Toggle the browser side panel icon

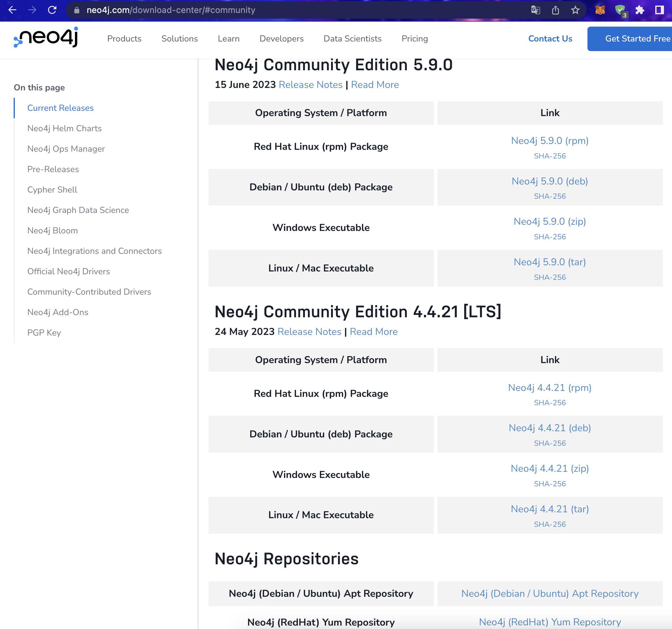pos(660,10)
